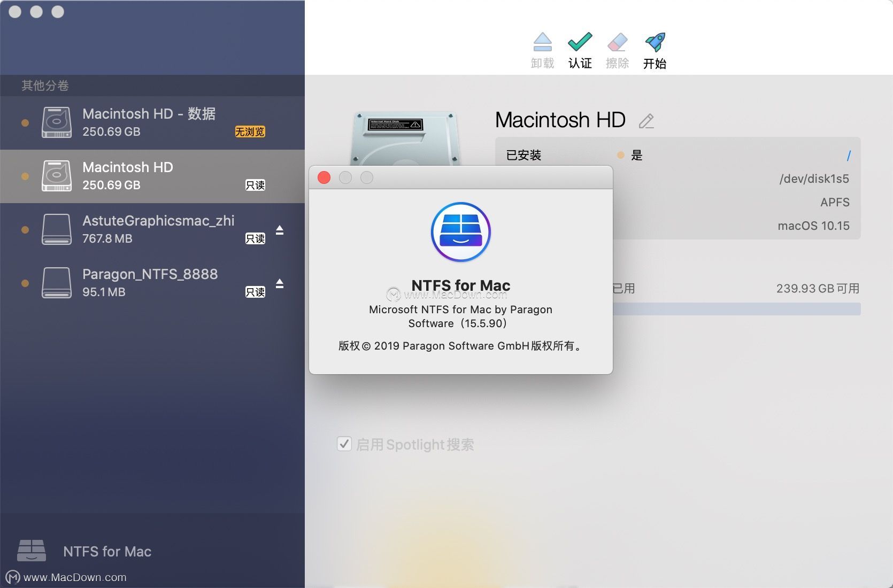The height and width of the screenshot is (588, 893).
Task: Click the mount point link "/"
Action: (849, 156)
